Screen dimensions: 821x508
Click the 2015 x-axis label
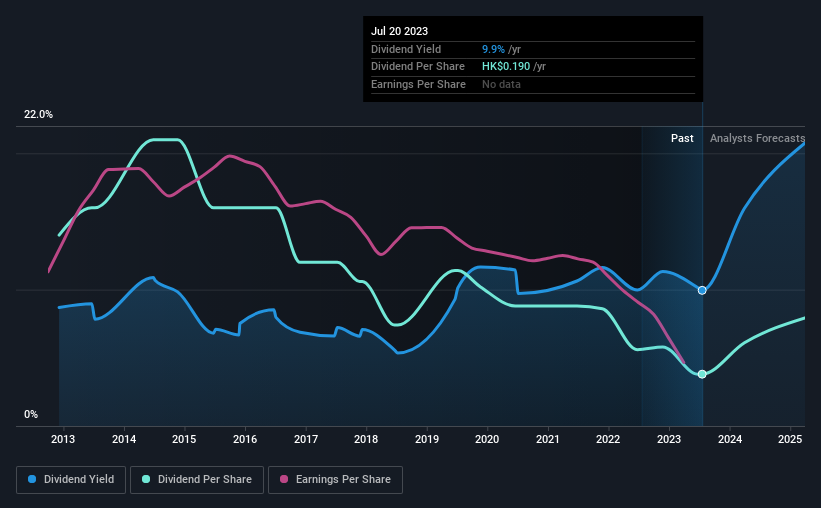coord(184,439)
